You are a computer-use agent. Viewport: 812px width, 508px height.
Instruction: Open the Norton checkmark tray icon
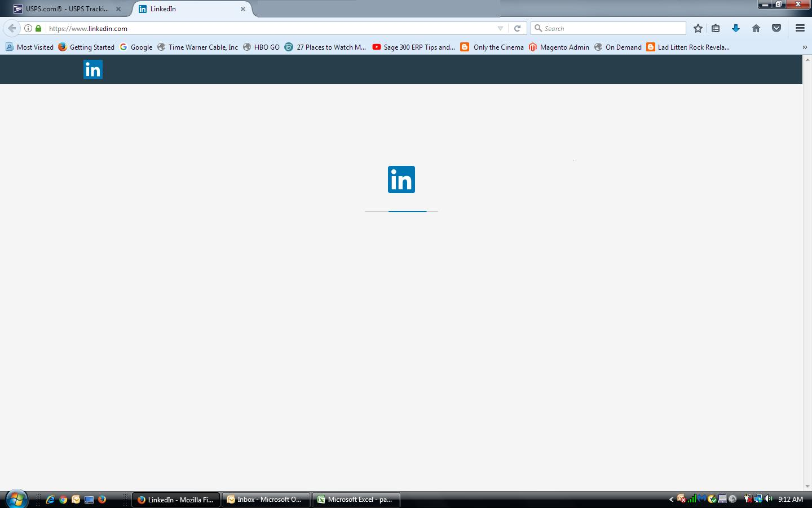tap(712, 499)
